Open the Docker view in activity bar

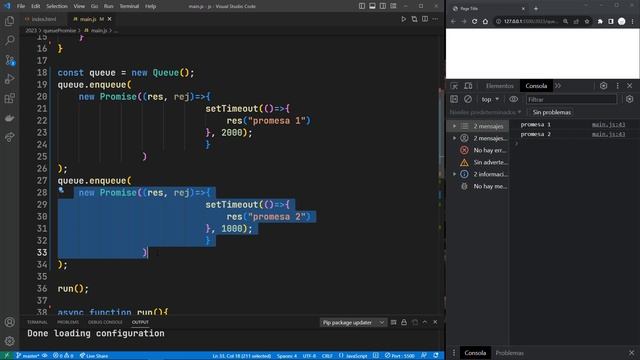9,118
